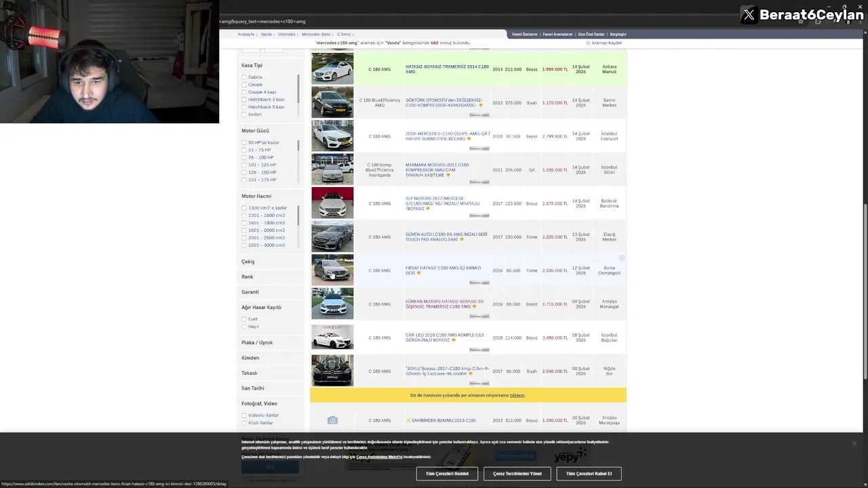Collapse the Kasa Tipi filter header

[252, 65]
